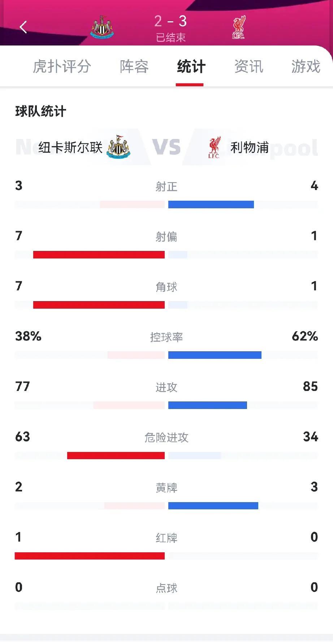Viewport: 333px width, 644px height.
Task: Tap Newcastle crest beside 纽卡斯尔联
Action: click(x=118, y=147)
